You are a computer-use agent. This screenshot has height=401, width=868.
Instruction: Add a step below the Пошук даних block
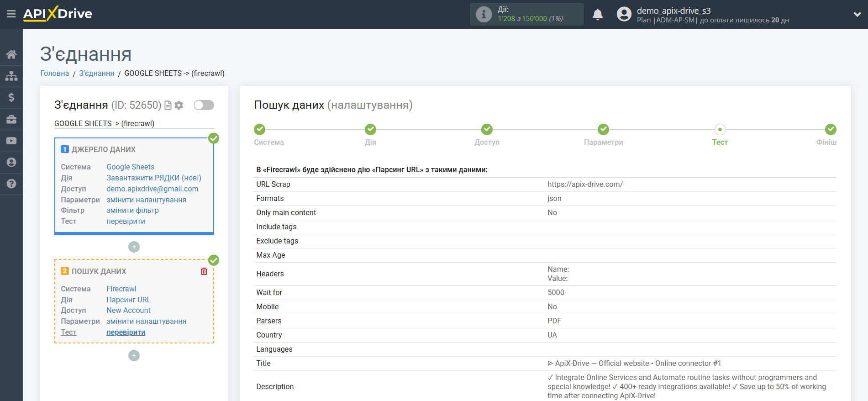pos(134,356)
